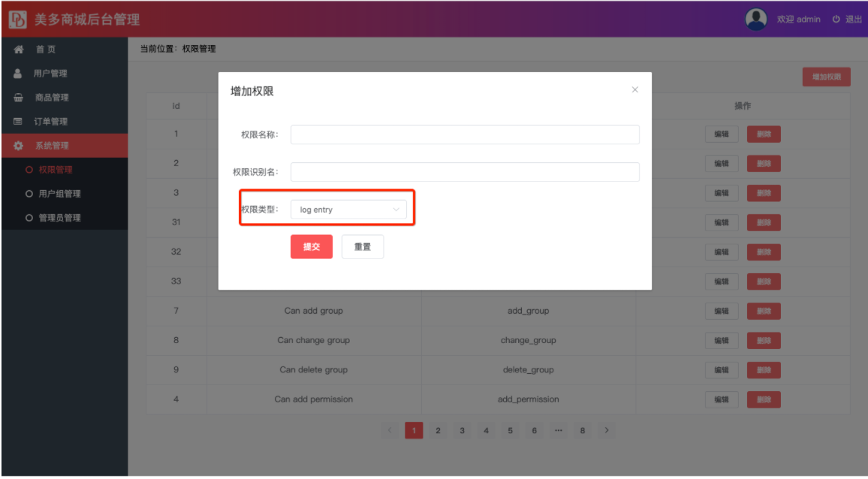Screen dimensions: 868x479
Task: Click the admin avatar icon
Action: click(x=755, y=20)
